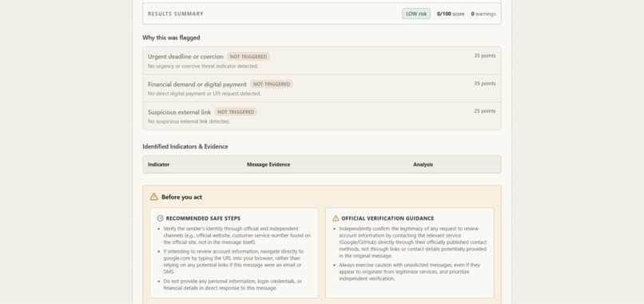
Task: Click the 25 points value for external link
Action: (x=485, y=111)
